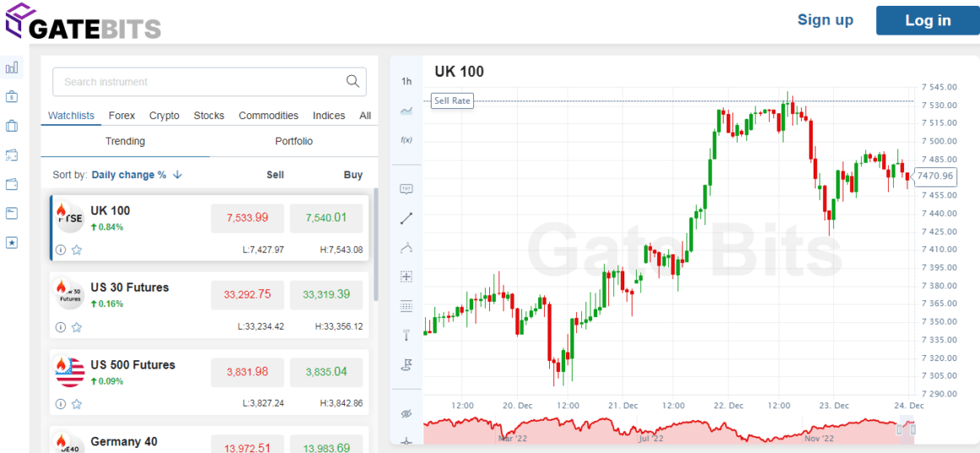Open the 1h timeframe dropdown
Viewport: 980px width, 453px height.
tap(406, 81)
